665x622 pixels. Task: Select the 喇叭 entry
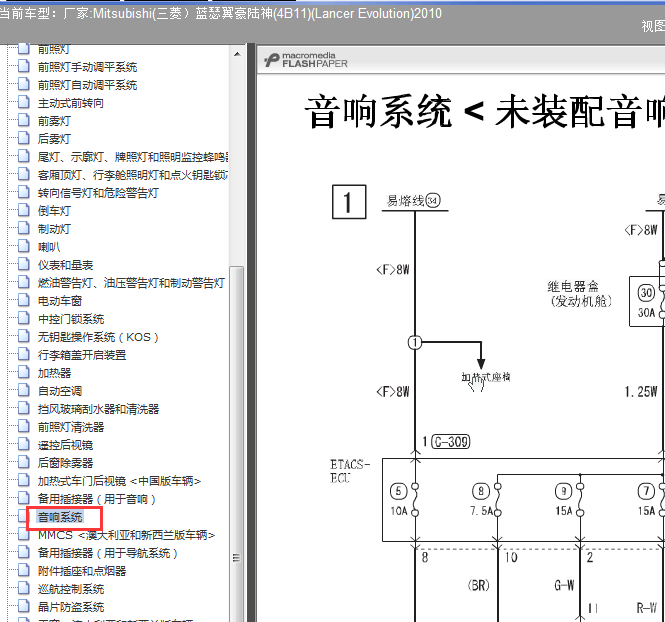(x=49, y=247)
